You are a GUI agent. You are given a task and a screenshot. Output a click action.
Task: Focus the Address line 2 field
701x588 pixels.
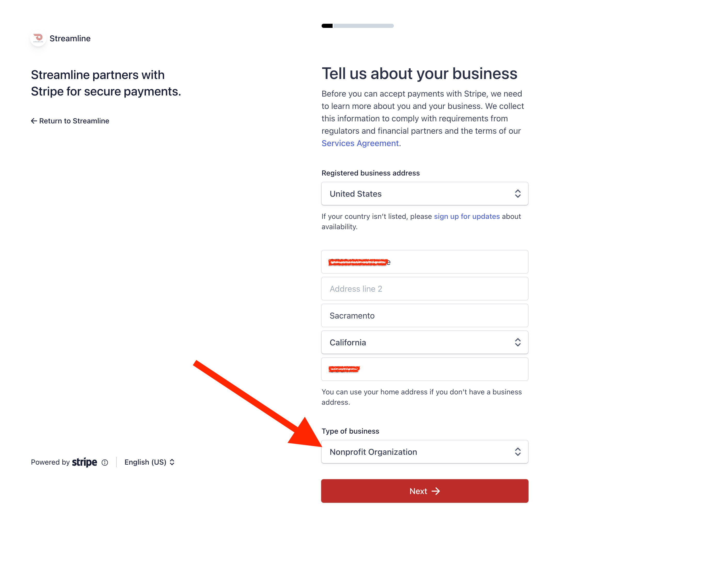(x=425, y=289)
